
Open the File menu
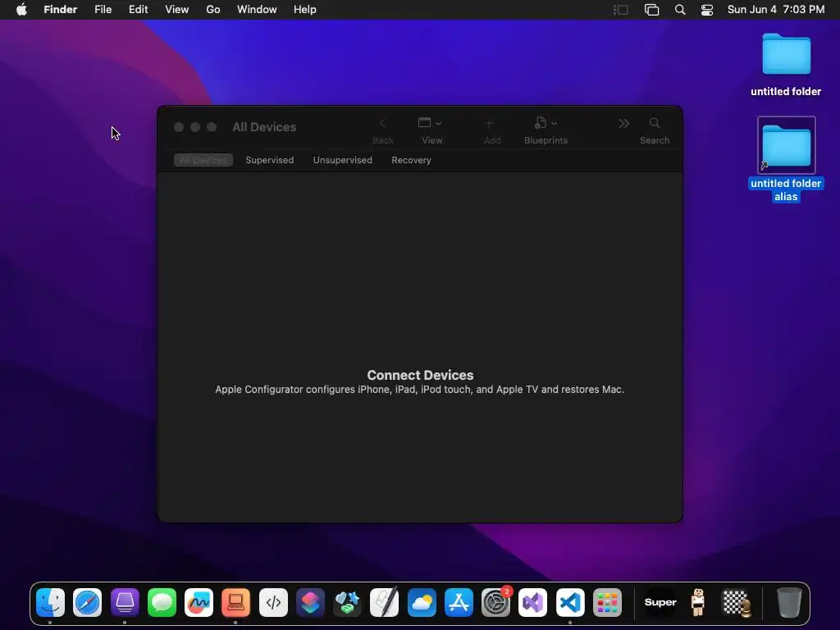coord(103,10)
